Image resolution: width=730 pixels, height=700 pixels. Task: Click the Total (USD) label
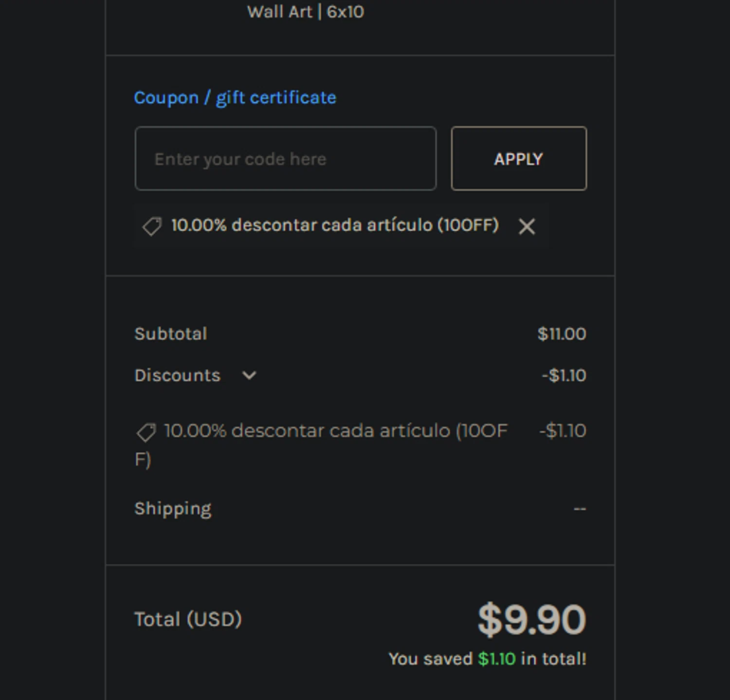point(188,620)
